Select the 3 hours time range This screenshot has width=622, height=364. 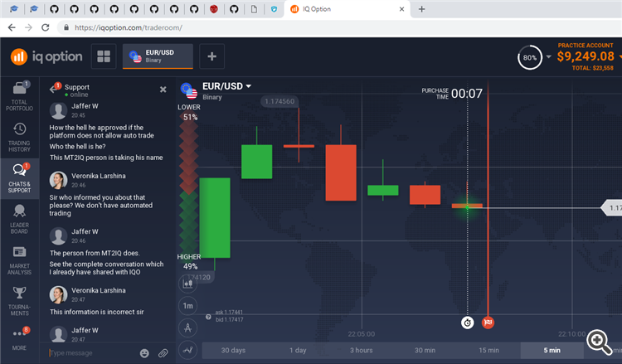361,350
